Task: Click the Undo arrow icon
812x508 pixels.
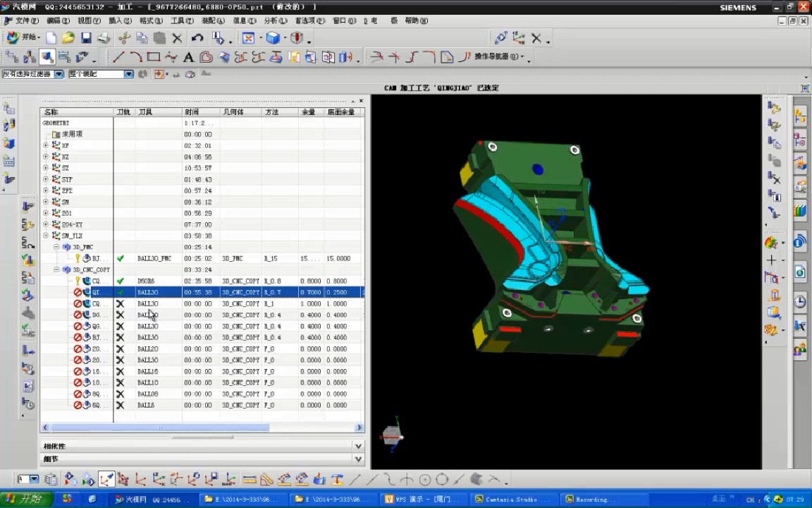Action: coord(197,38)
